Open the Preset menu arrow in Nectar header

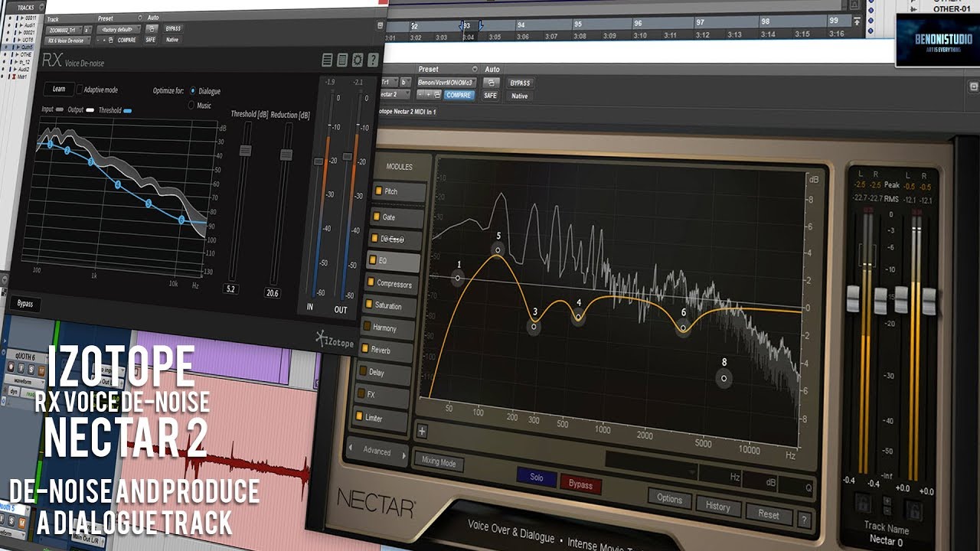(x=474, y=70)
